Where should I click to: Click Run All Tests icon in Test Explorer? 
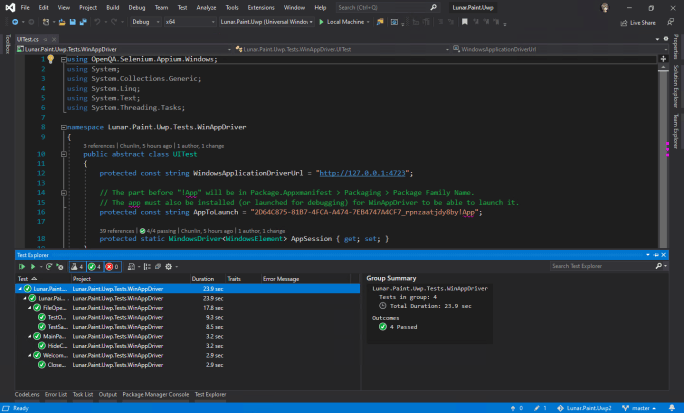[x=22, y=266]
